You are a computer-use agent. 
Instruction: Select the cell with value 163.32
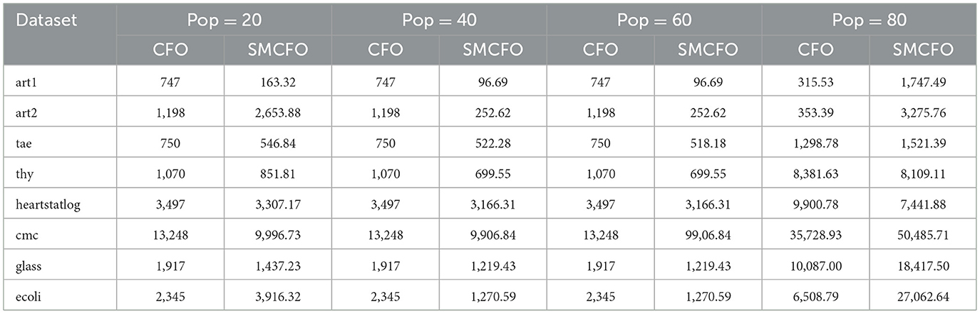pos(278,82)
